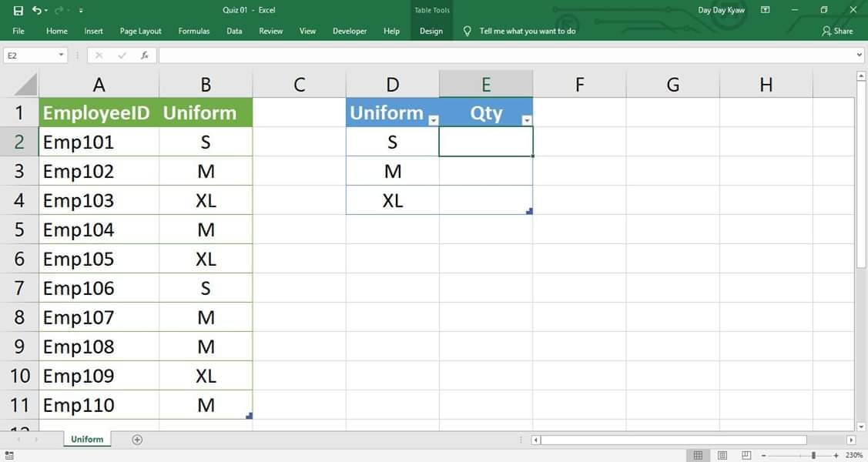Click the zoom out minus button
The image size is (868, 462).
point(763,455)
